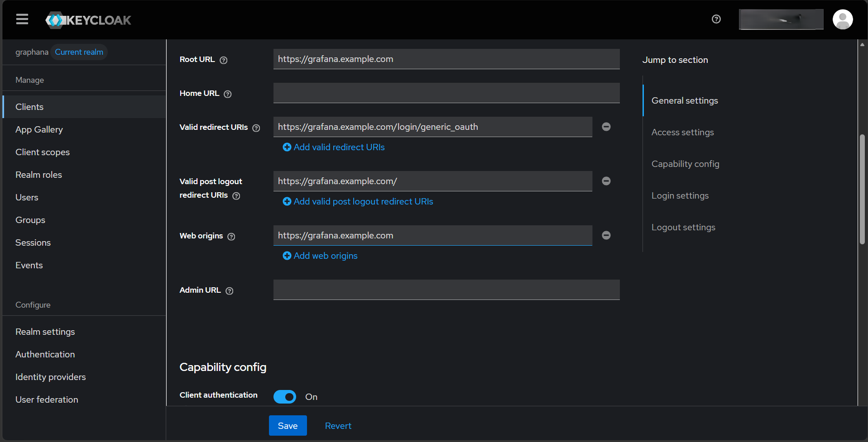
Task: Open User federation in the sidebar
Action: pos(84,399)
